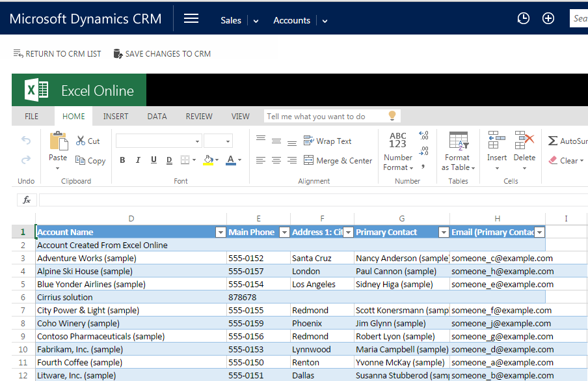Copy the selected cells
The image size is (588, 381).
[x=90, y=161]
